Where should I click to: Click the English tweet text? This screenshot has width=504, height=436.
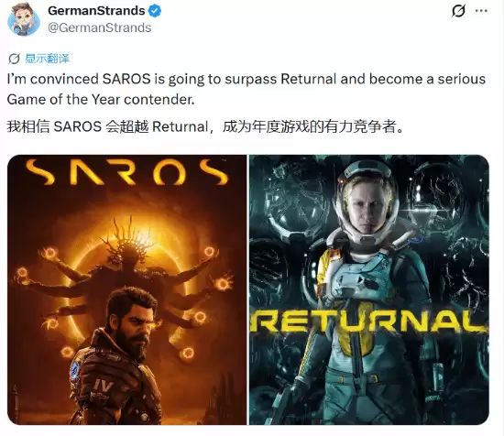tap(247, 89)
